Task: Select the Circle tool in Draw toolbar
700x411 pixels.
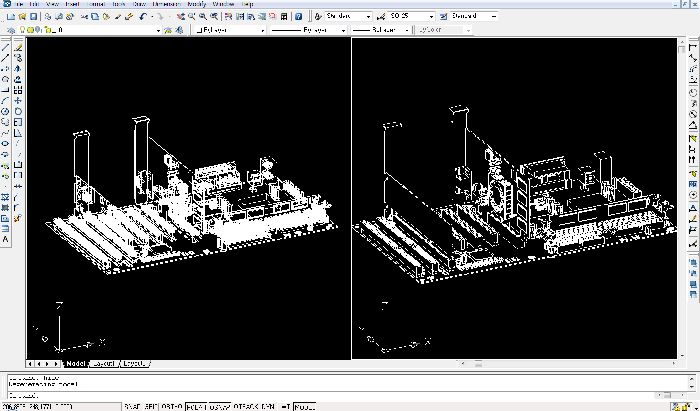Action: coord(5,112)
